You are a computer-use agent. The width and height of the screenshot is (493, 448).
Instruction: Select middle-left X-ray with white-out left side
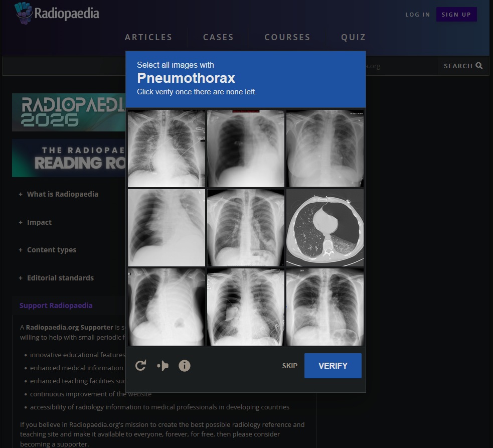167,228
